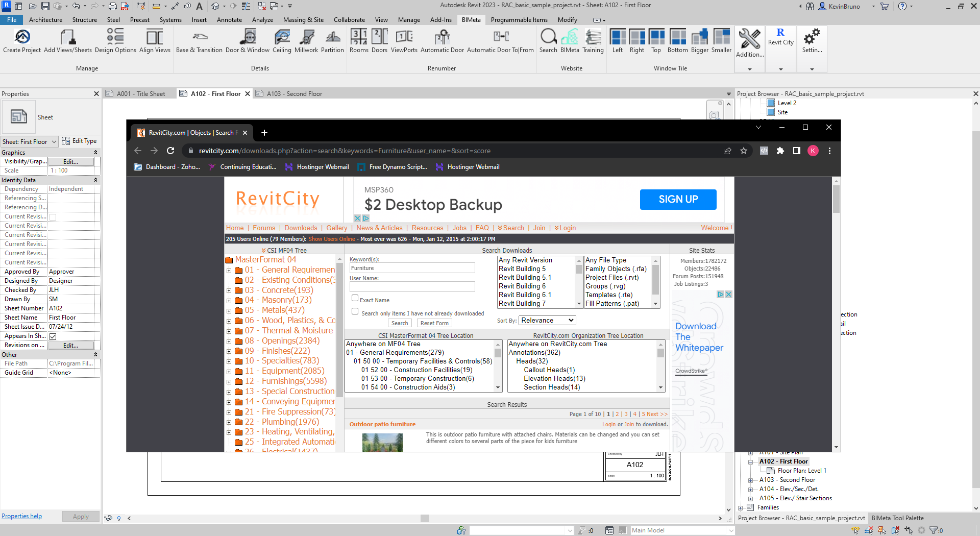Bookmark the RevitCity page with the star
Image resolution: width=980 pixels, height=536 pixels.
point(744,151)
